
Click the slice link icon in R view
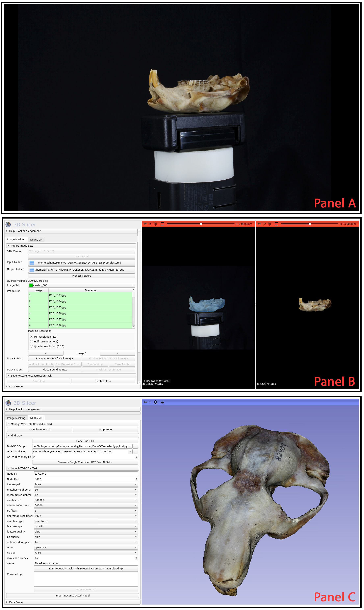pos(155,224)
